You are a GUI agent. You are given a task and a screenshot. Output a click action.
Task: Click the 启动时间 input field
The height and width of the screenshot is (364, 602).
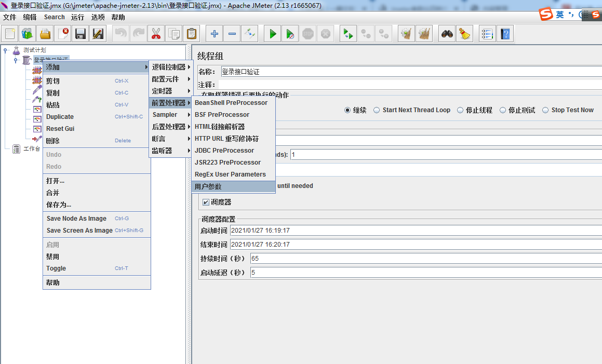(416, 231)
